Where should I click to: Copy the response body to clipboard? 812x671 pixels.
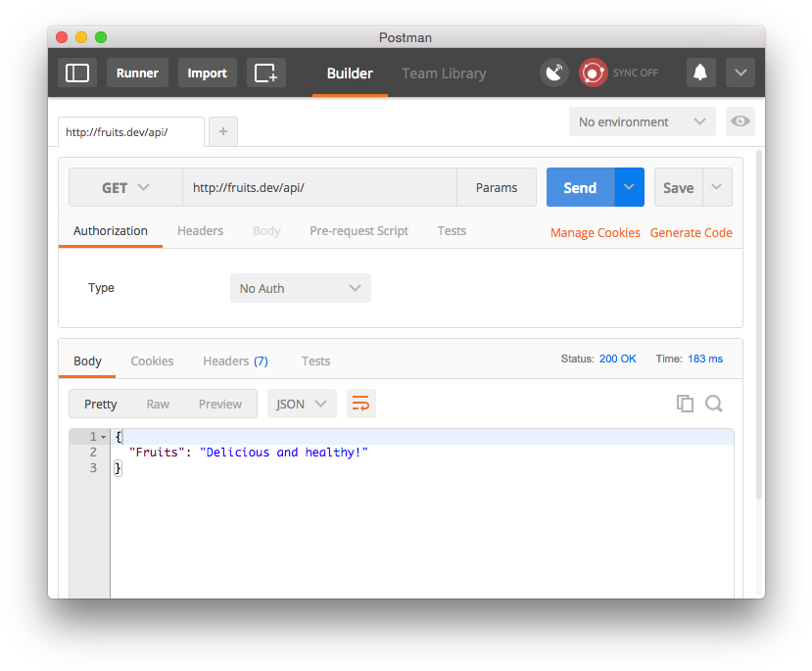(x=685, y=404)
